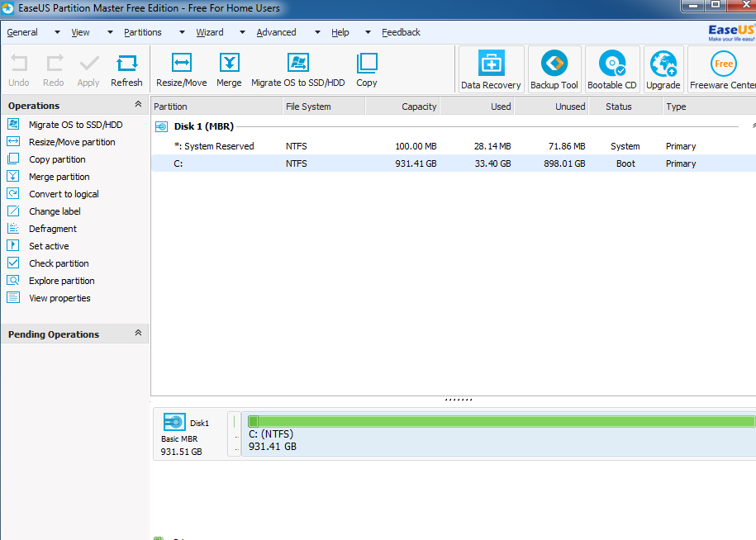Launch the Backup Tool

tap(554, 69)
